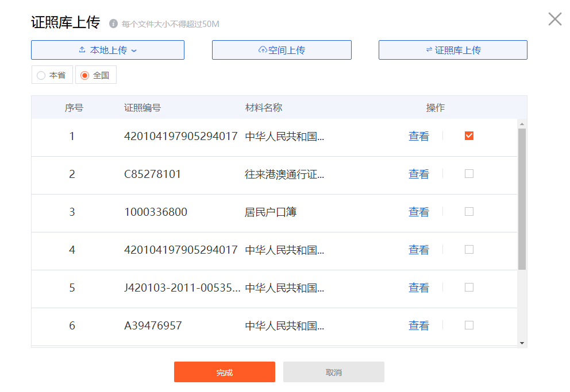Click certificate number A39476957
Screen dimensions: 570x392
click(153, 325)
